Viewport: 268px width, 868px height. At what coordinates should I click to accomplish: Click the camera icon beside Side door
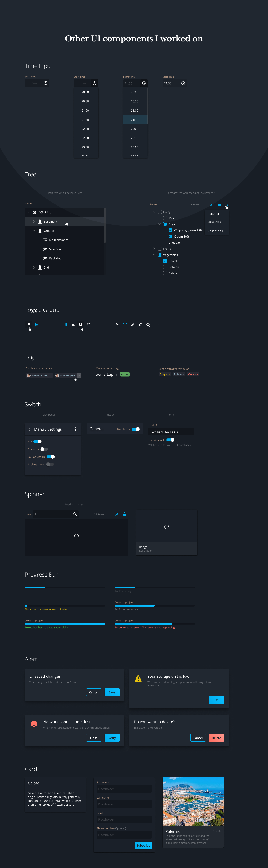coord(45,249)
